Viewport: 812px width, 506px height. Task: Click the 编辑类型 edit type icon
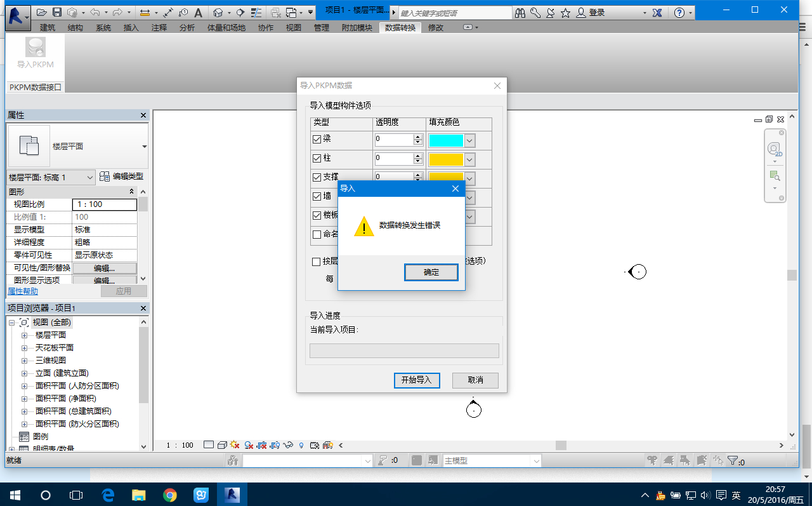click(105, 176)
